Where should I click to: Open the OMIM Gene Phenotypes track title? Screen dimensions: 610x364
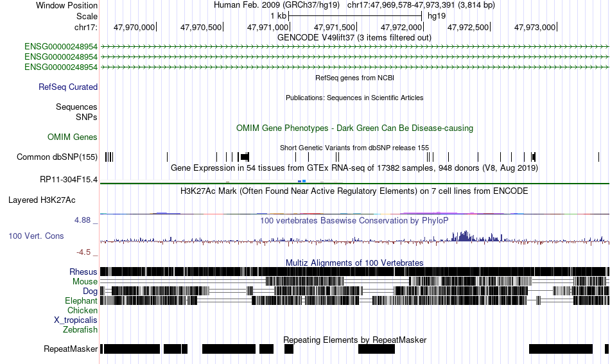click(354, 128)
